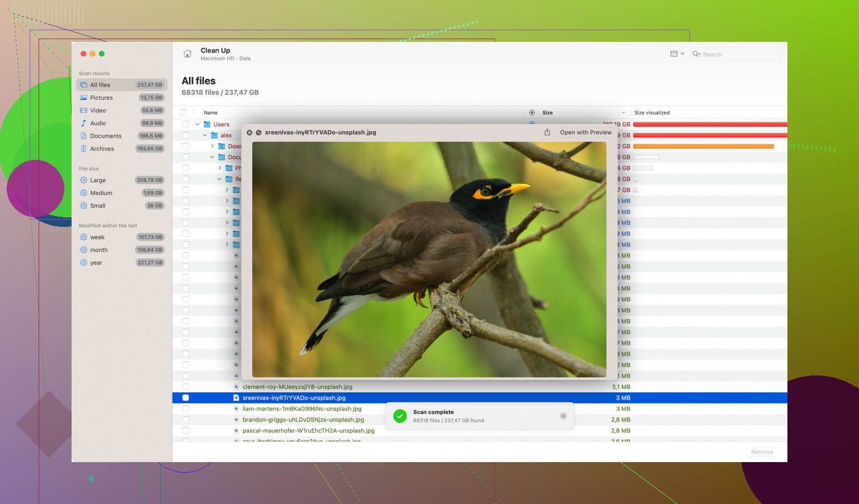
Task: Dismiss the Scan complete notification
Action: 563,416
